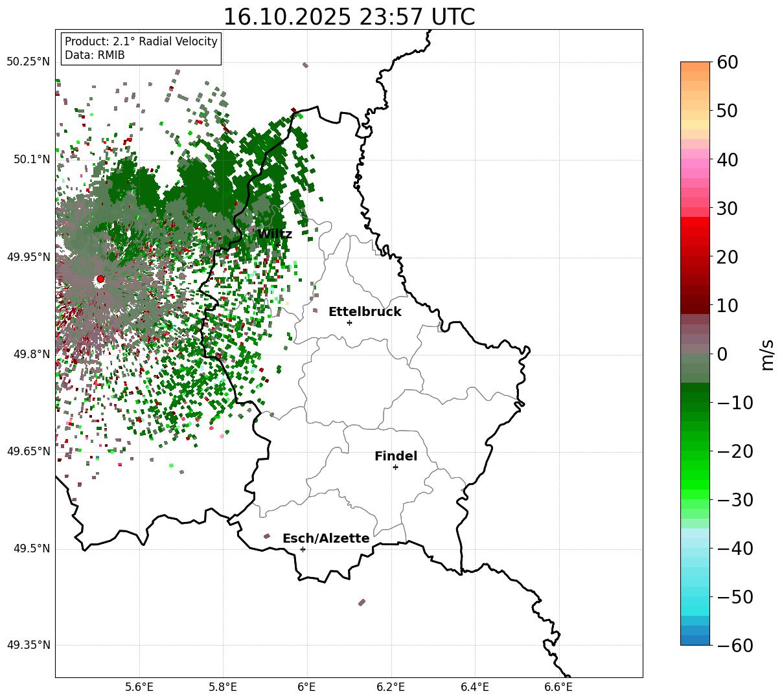
Task: Click the colorbar −50 tick label
Action: (735, 597)
